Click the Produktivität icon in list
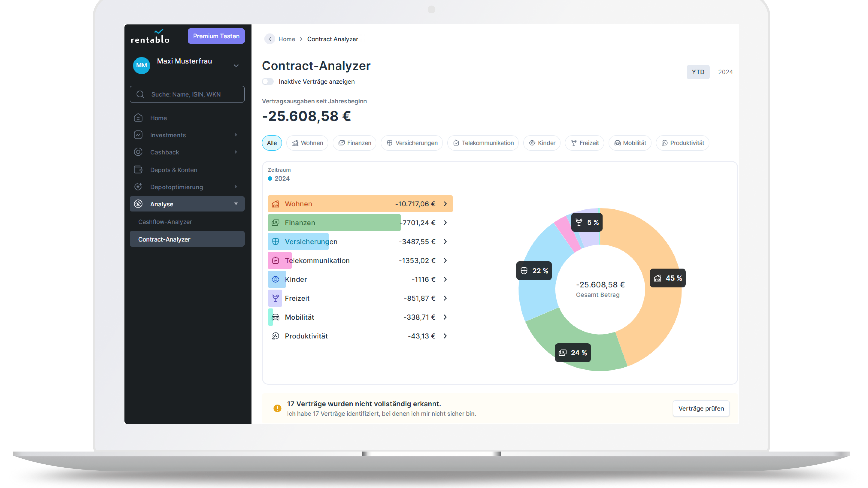The image size is (868, 488). (276, 336)
